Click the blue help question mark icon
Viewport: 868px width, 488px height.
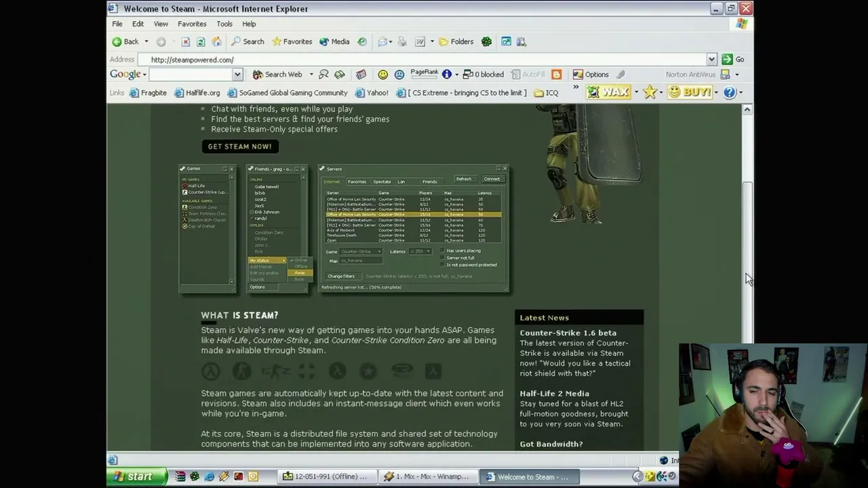tap(729, 92)
